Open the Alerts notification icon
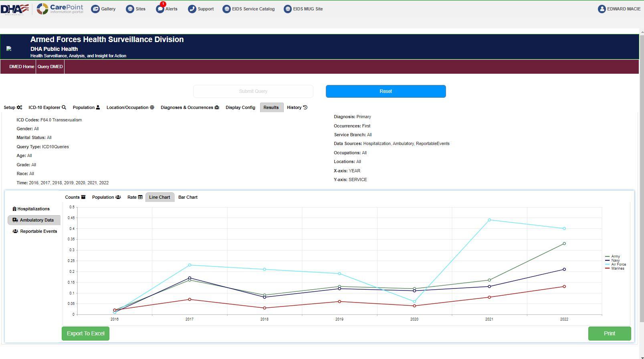644x359 pixels. click(x=160, y=9)
